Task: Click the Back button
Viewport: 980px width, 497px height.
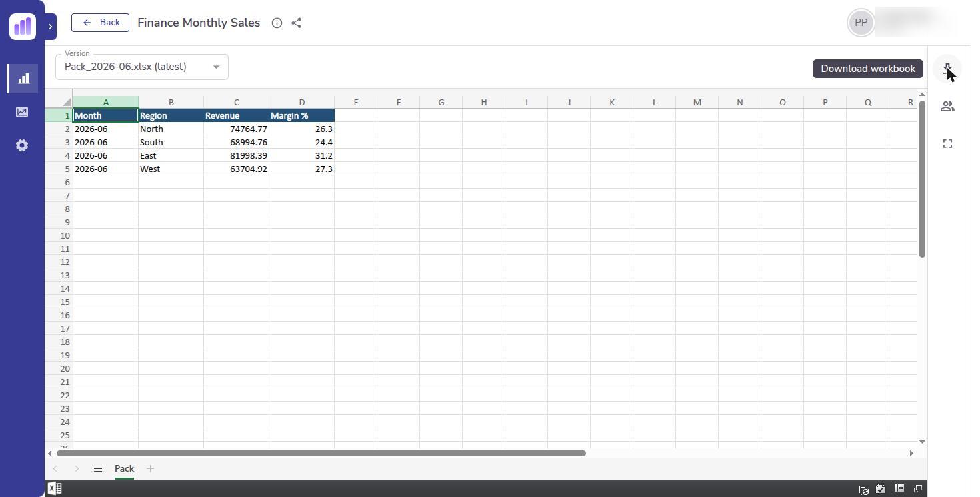Action: (x=100, y=23)
